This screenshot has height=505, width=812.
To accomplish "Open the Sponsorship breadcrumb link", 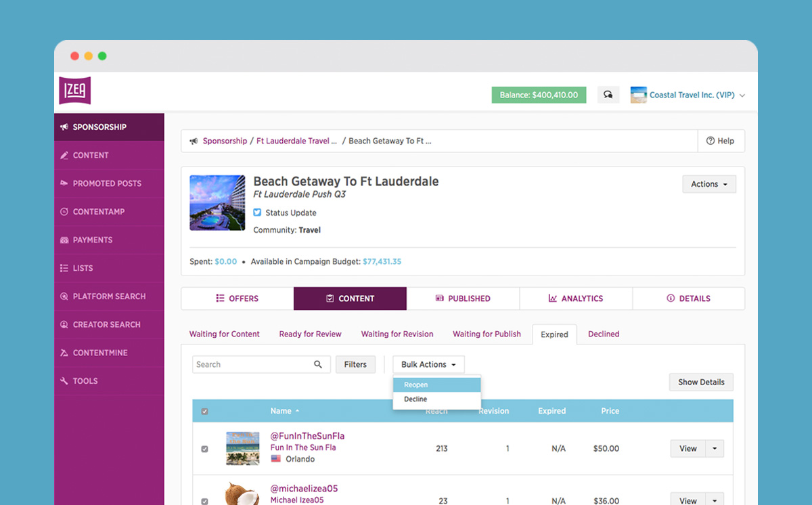I will click(x=225, y=141).
